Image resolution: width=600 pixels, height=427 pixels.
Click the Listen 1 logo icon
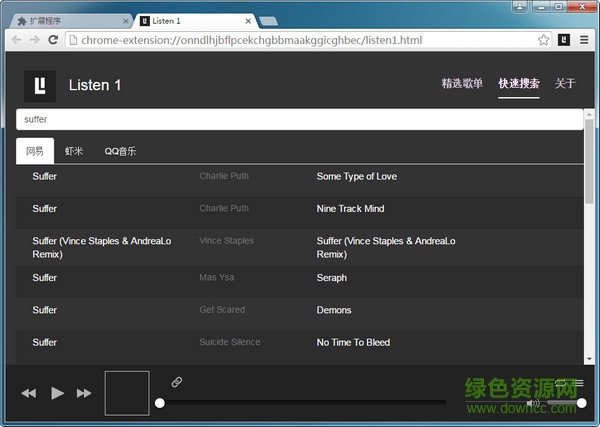(40, 85)
